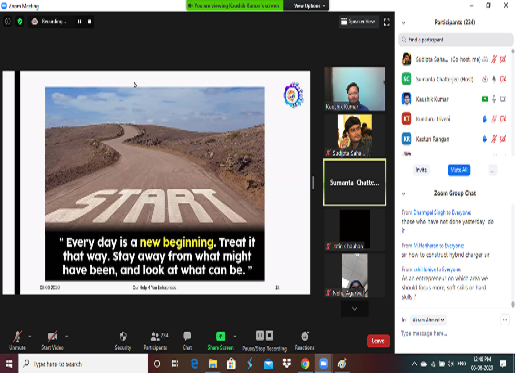Viewport: 515px width, 373px height.
Task: Enter full screen using the top-right icon
Action: click(387, 22)
